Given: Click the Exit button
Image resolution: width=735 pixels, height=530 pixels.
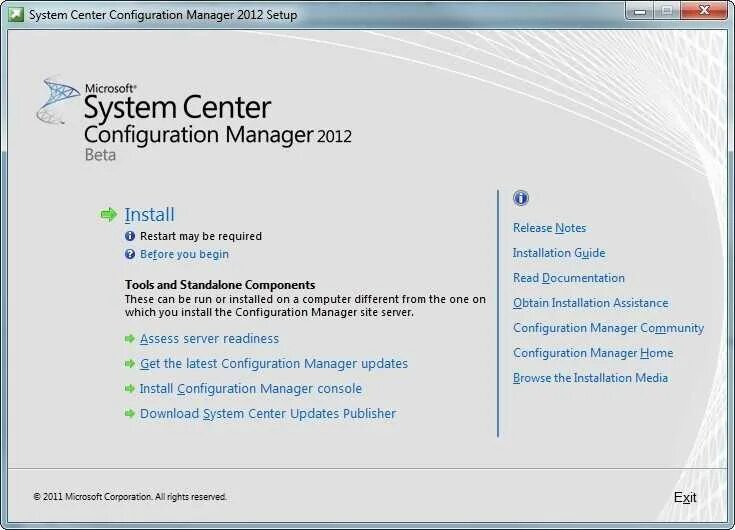Looking at the screenshot, I should tap(685, 497).
